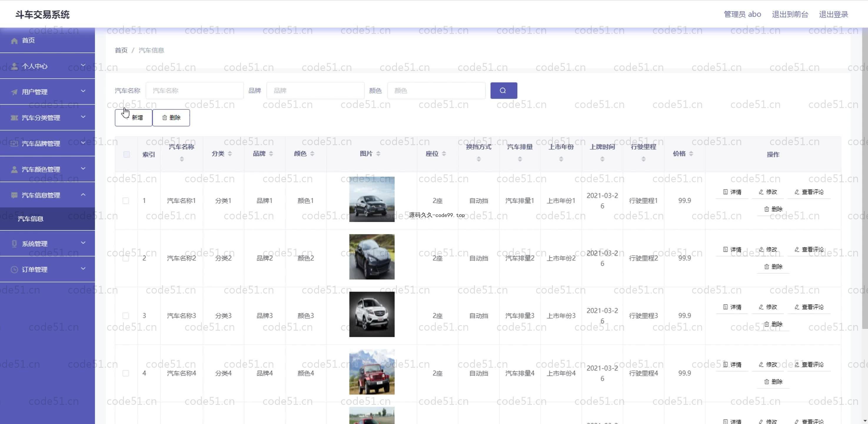The width and height of the screenshot is (868, 424).
Task: Check the row 4 汽车名称4 checkbox
Action: coord(126,373)
